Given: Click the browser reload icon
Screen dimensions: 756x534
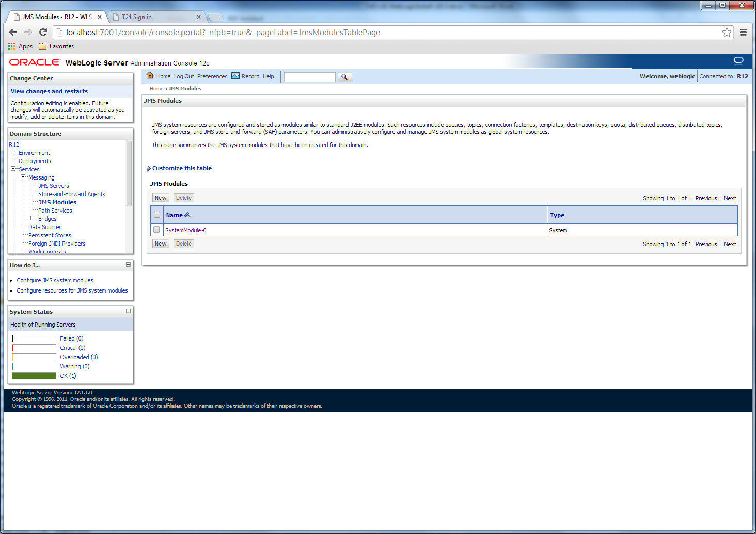Looking at the screenshot, I should (x=43, y=32).
